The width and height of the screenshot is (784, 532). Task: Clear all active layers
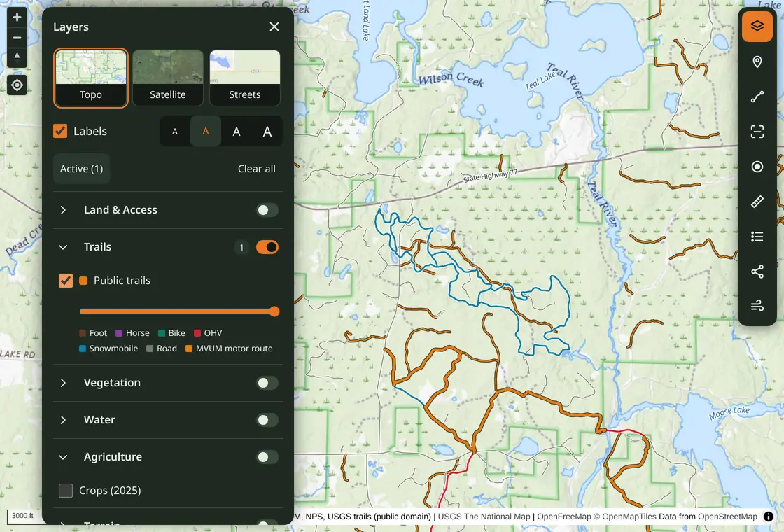coord(256,169)
